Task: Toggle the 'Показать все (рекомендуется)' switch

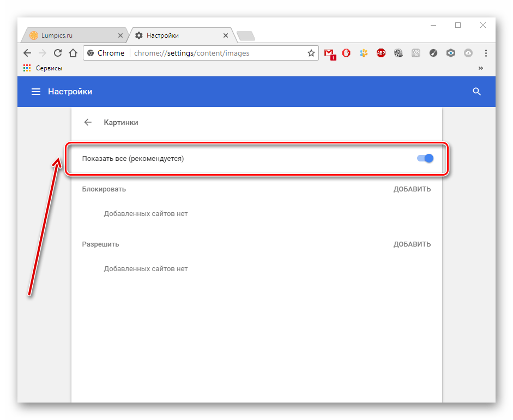Action: [x=425, y=158]
